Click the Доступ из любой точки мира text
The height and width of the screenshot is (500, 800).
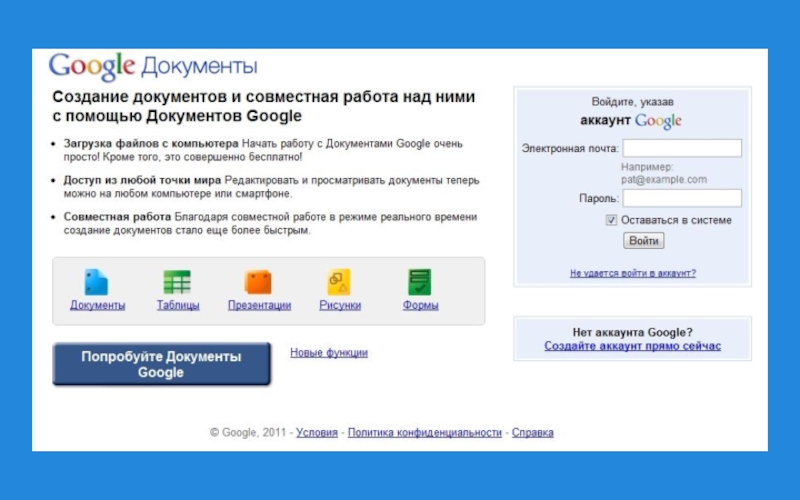point(142,181)
